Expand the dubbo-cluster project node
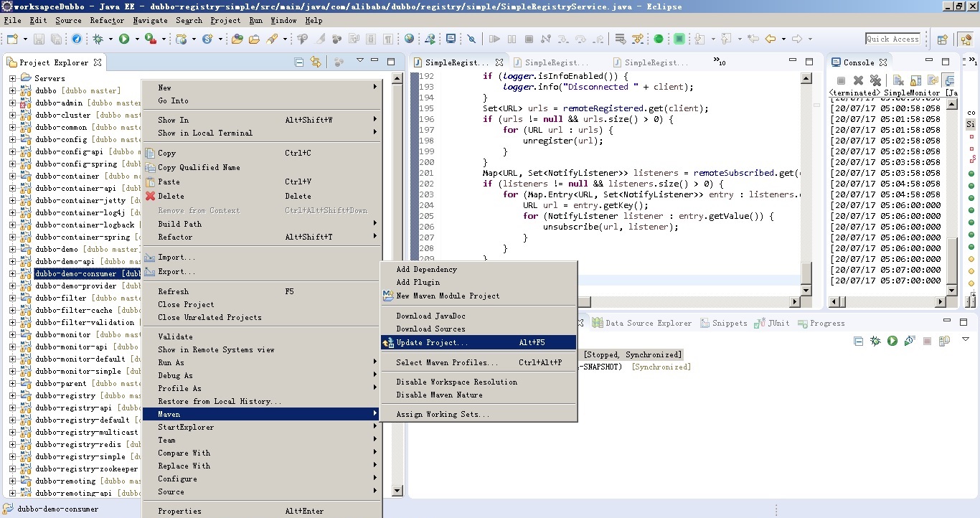Image resolution: width=980 pixels, height=518 pixels. (x=12, y=115)
